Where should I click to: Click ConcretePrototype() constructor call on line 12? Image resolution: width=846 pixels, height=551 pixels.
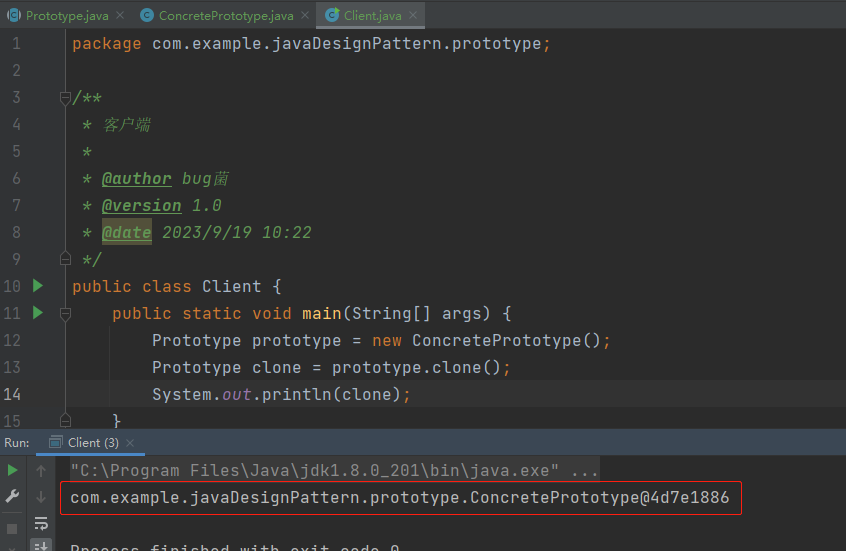point(506,341)
